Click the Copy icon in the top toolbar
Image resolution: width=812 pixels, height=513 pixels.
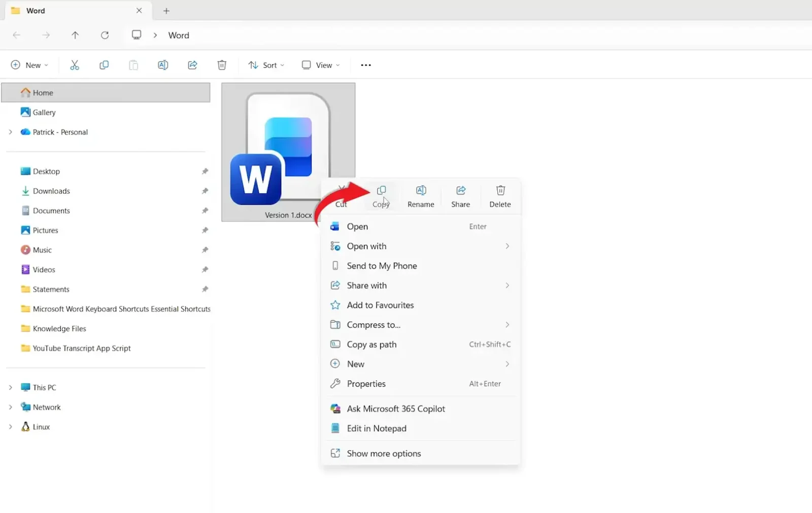(104, 65)
